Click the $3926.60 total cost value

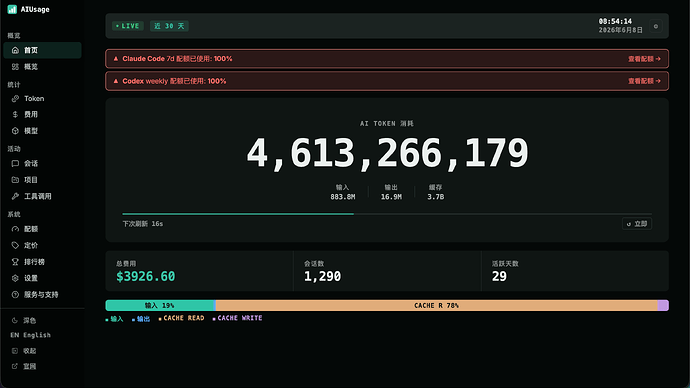146,276
